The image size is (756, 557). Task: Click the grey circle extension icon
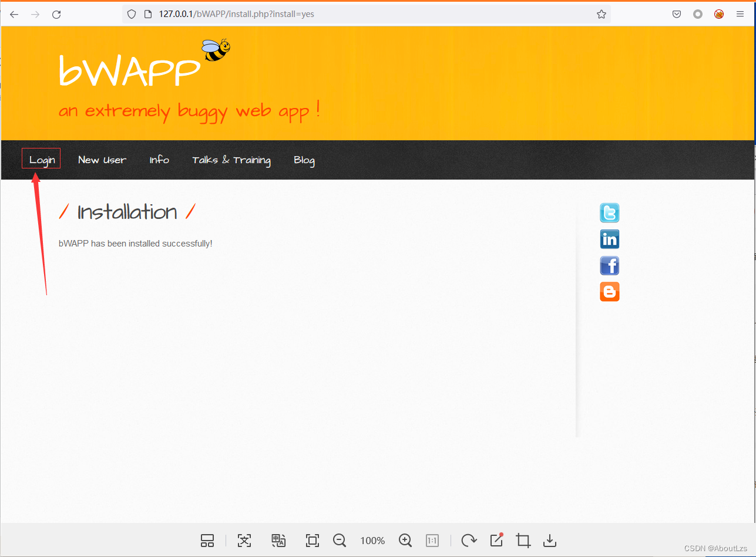click(698, 14)
